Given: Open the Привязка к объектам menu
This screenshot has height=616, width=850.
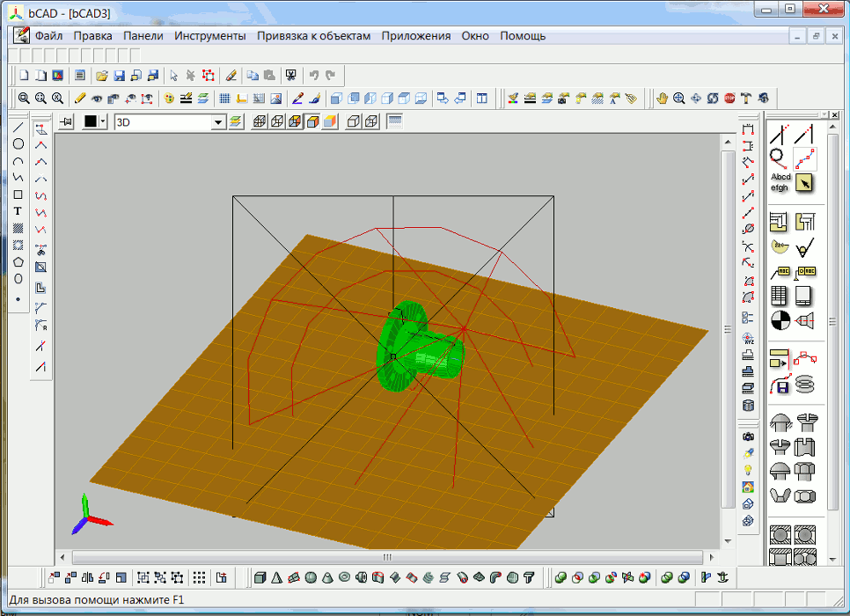Looking at the screenshot, I should pyautogui.click(x=313, y=36).
